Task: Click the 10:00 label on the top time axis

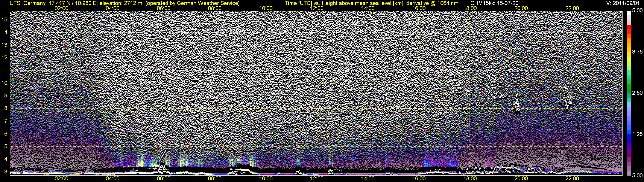Action: coord(266,8)
